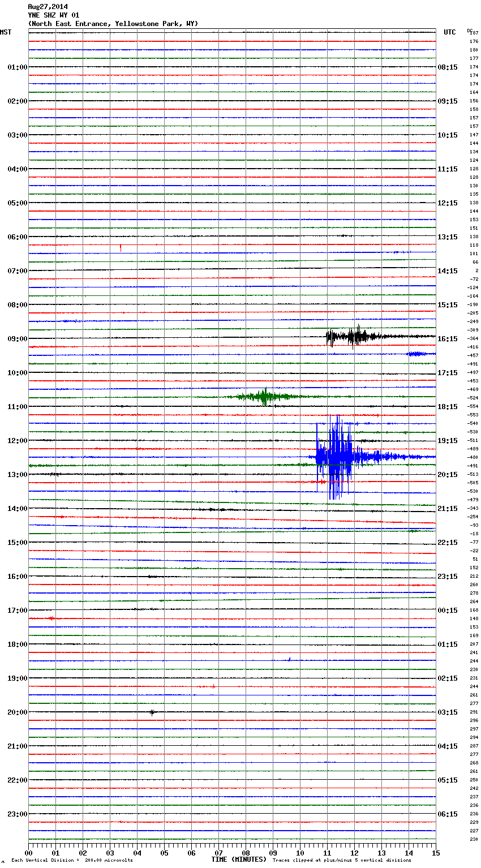481x868 pixels.
Task: Click the 18:15 UTC time label
Action: [448, 407]
